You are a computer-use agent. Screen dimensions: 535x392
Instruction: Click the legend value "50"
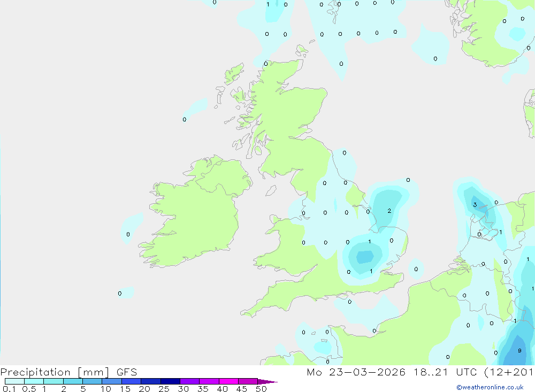pyautogui.click(x=262, y=389)
